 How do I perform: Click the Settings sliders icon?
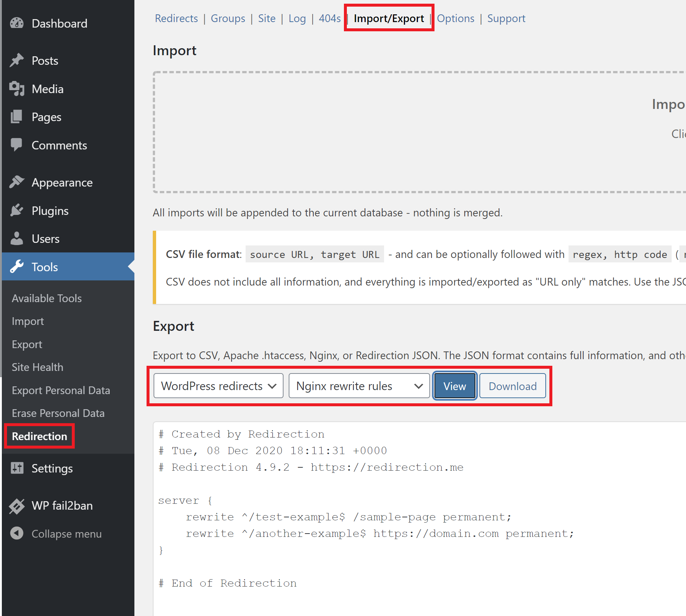pyautogui.click(x=17, y=468)
